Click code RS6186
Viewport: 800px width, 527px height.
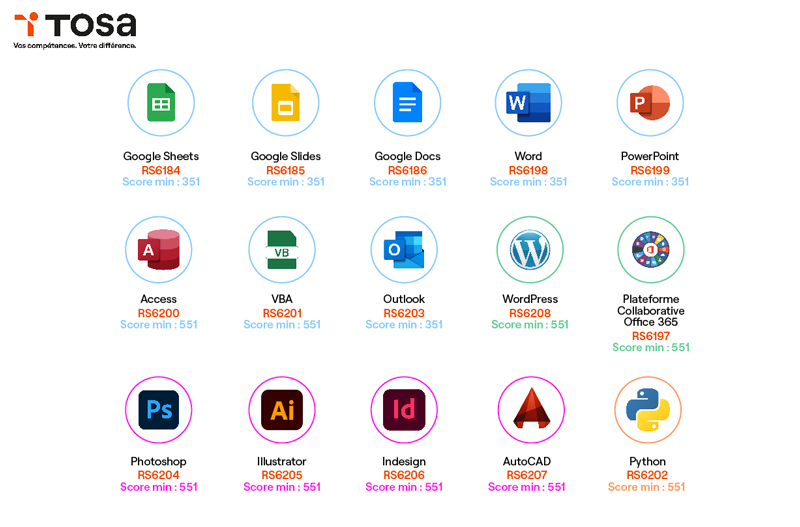point(408,170)
